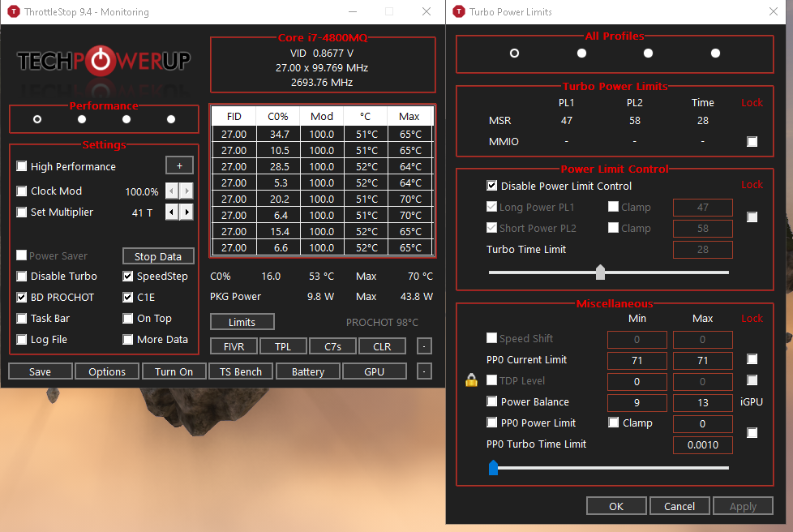The height and width of the screenshot is (532, 793).
Task: Enable the Power Balance checkbox
Action: click(x=491, y=401)
